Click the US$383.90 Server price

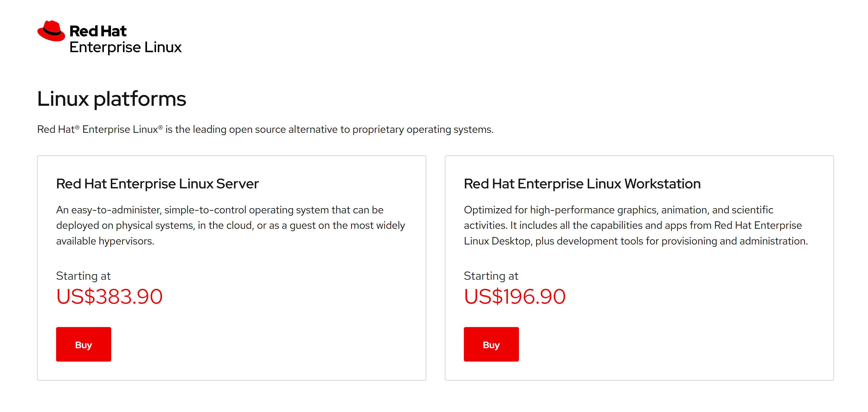click(x=109, y=297)
